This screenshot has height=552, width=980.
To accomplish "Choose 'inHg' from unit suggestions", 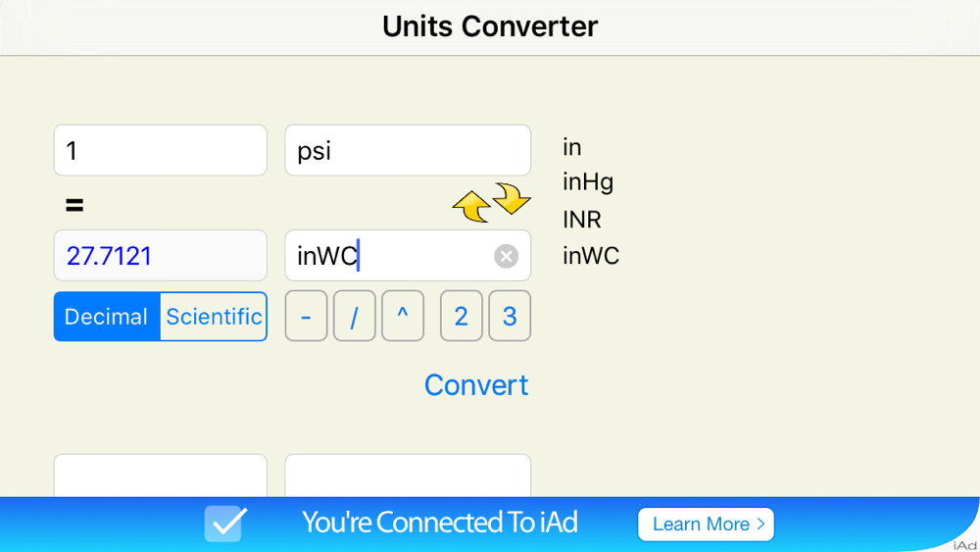I will click(x=588, y=182).
